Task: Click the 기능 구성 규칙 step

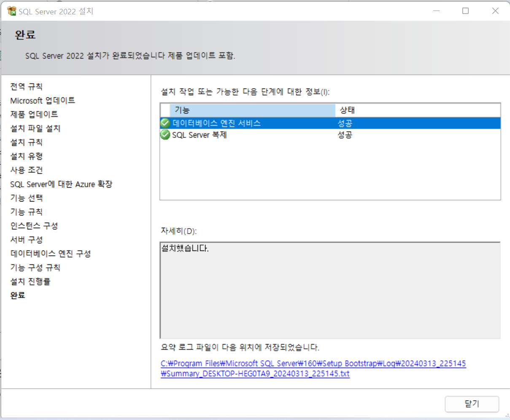Action: click(35, 267)
